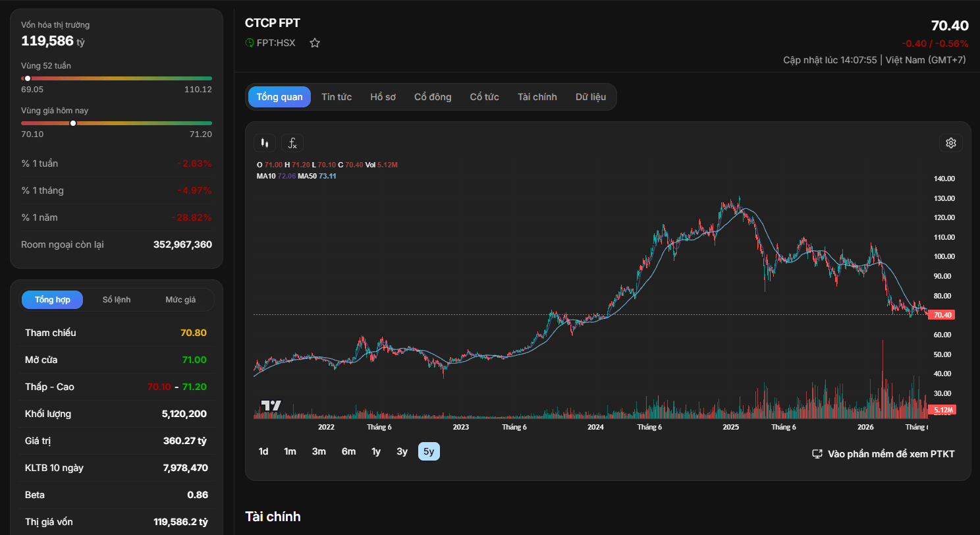
Task: Click the candlestick chart type icon
Action: (x=265, y=143)
